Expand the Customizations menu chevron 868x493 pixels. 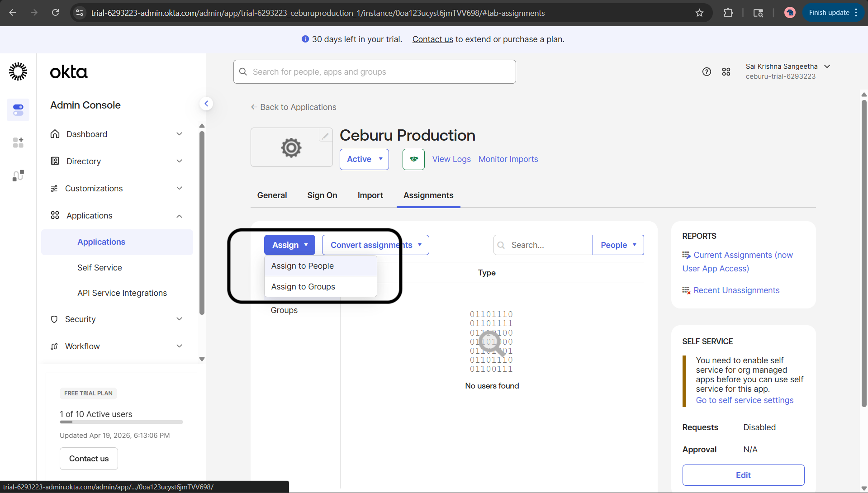(179, 188)
